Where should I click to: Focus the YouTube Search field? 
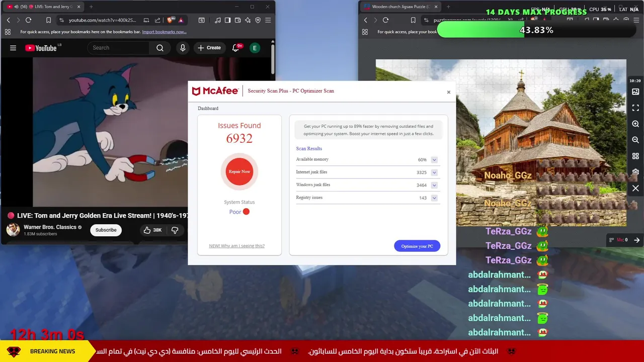click(118, 48)
